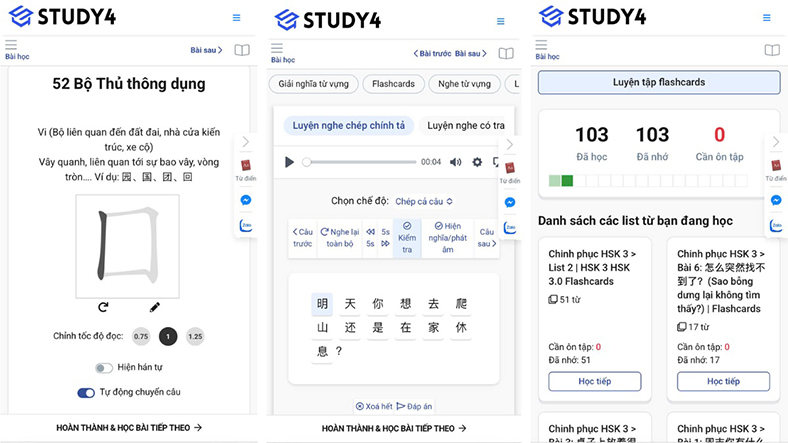Viewport: 788px width, 443px height.
Task: Select Luyện nghe có tra tab
Action: point(466,126)
